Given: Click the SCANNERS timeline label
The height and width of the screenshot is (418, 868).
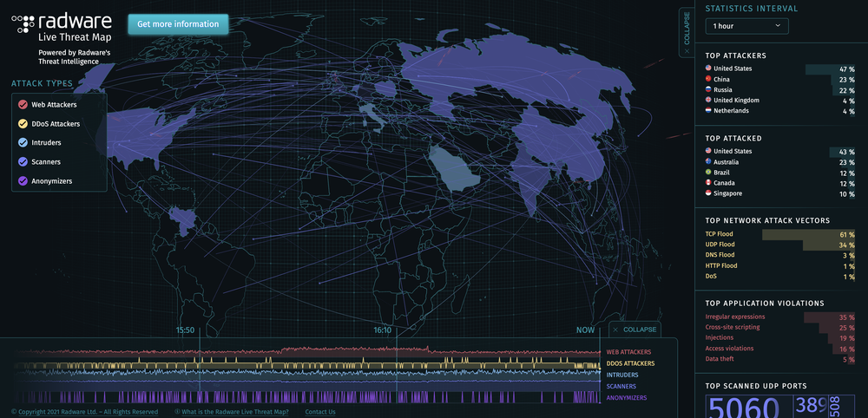Looking at the screenshot, I should click(x=621, y=387).
